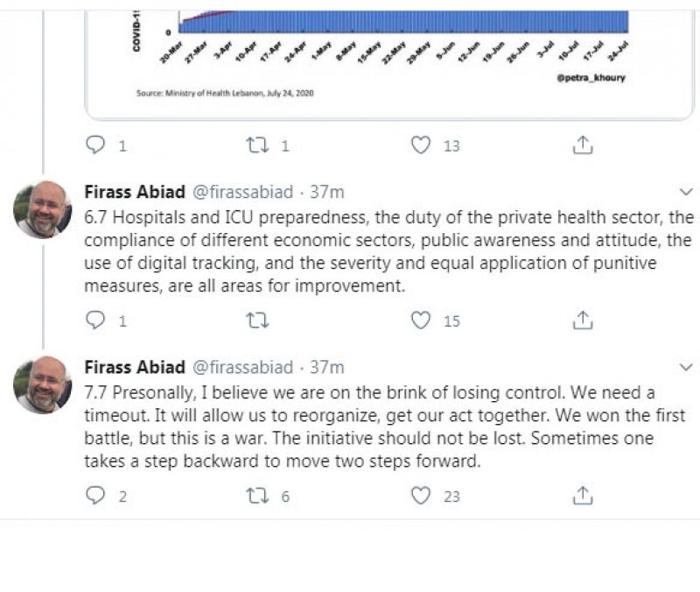This screenshot has height=592, width=700.
Task: Open the 37m timestamp of 6.7 tweet
Action: coord(328,192)
